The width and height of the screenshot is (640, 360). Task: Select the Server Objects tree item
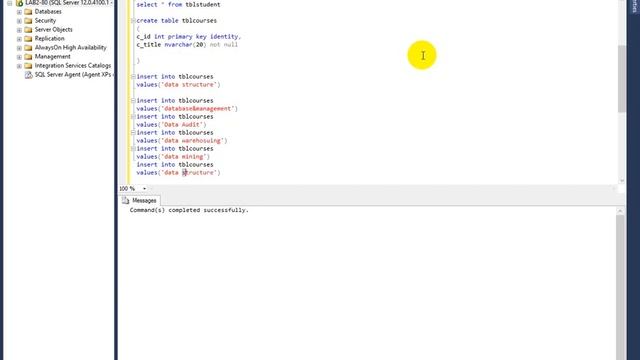(x=53, y=30)
